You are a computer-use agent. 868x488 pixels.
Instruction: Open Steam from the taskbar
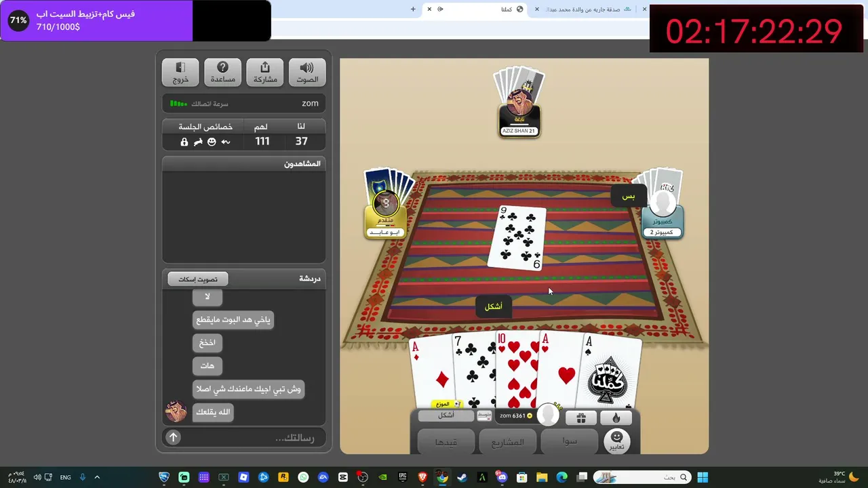click(462, 477)
